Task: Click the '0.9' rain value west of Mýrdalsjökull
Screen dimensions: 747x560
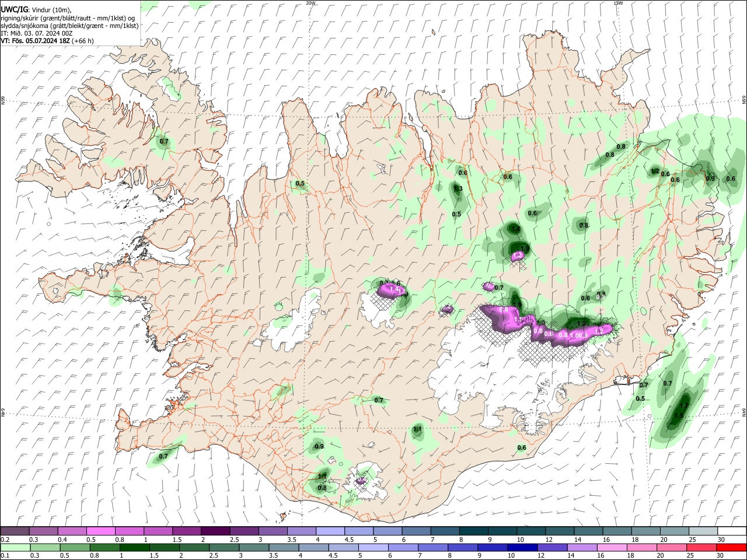Action: click(x=319, y=447)
